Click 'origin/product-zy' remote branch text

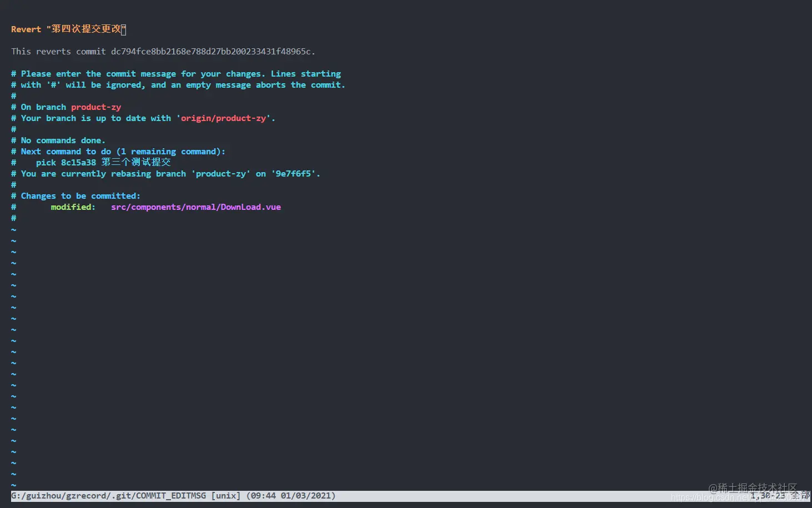point(224,118)
